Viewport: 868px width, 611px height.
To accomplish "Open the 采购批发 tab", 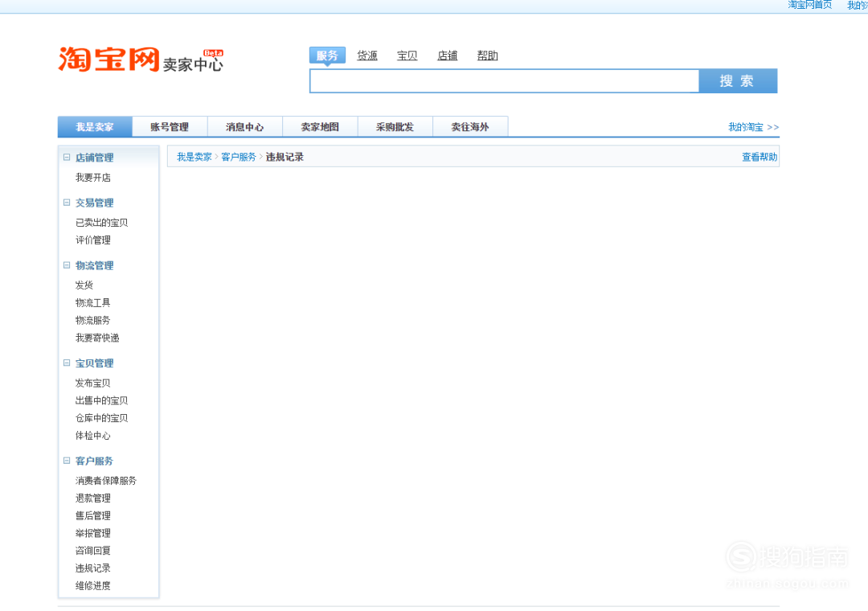I will point(395,127).
